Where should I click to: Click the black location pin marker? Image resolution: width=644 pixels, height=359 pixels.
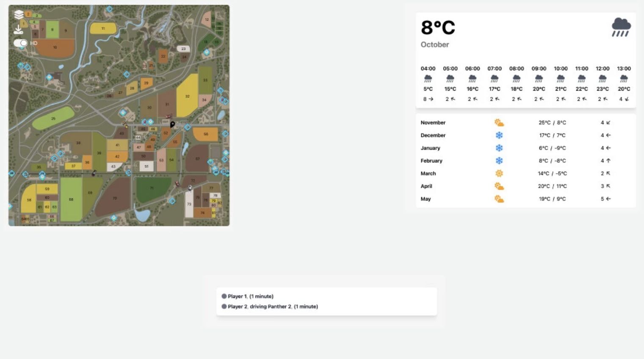pos(172,125)
